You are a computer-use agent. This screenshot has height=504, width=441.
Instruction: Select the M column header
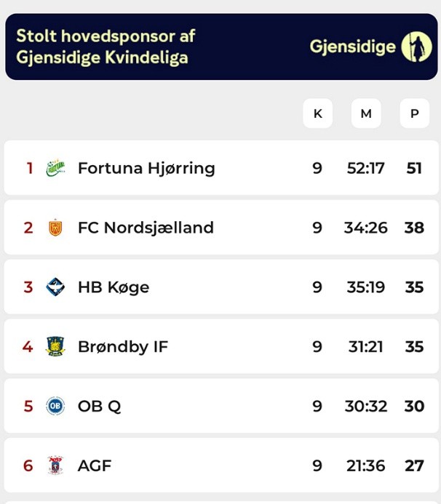coord(366,113)
